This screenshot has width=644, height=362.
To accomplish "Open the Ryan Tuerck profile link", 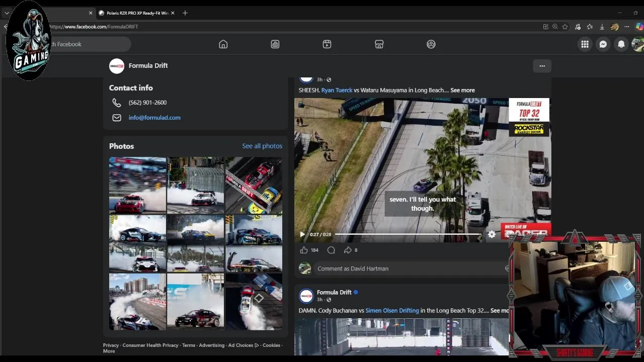I will (x=337, y=90).
